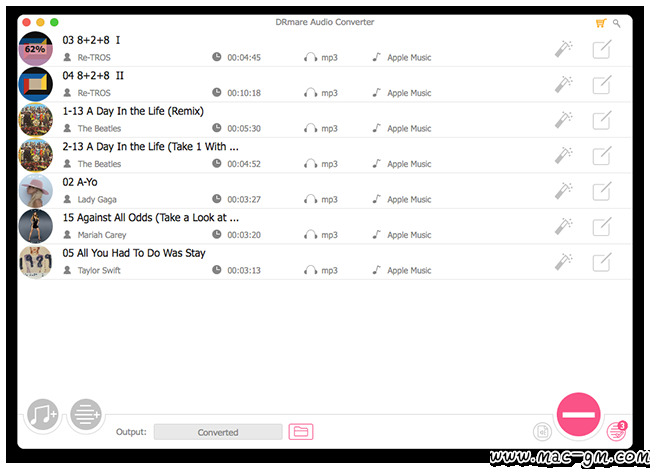Click effects wand for 2-13 A Day In the Life
This screenshot has width=650, height=469.
pos(564,156)
